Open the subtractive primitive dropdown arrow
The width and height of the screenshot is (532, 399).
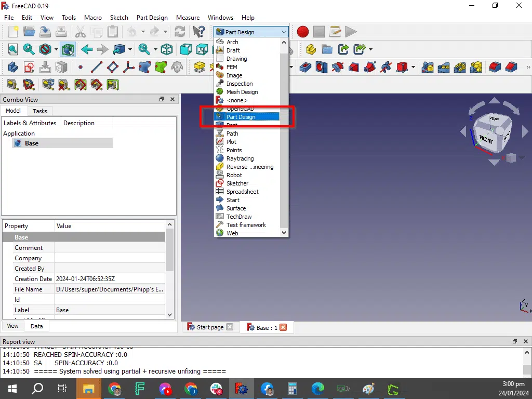[413, 67]
